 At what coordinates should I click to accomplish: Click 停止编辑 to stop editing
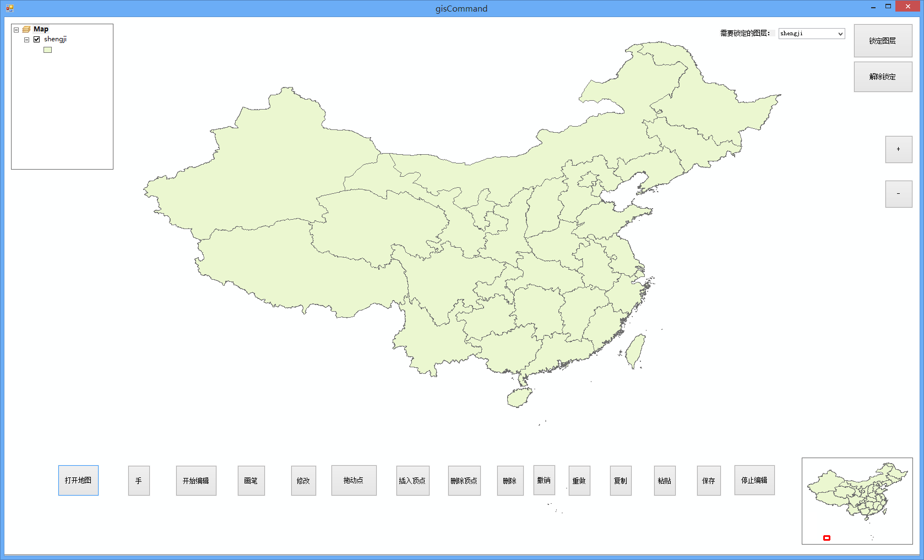click(754, 480)
